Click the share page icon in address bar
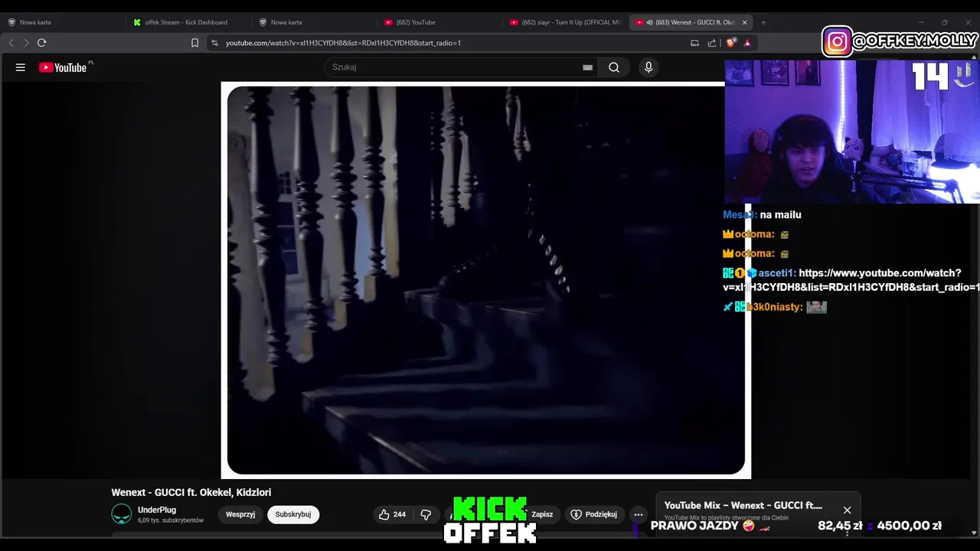Viewport: 980px width, 551px height. point(712,43)
